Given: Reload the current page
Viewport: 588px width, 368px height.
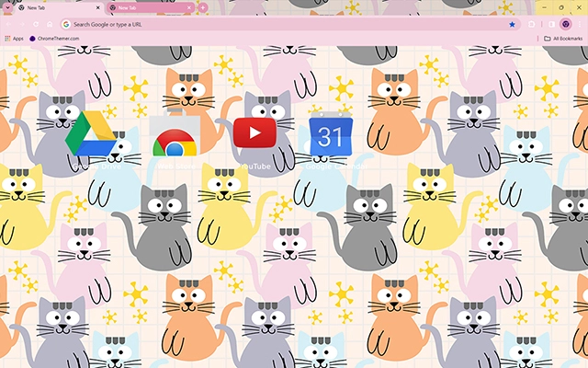Looking at the screenshot, I should click(36, 25).
